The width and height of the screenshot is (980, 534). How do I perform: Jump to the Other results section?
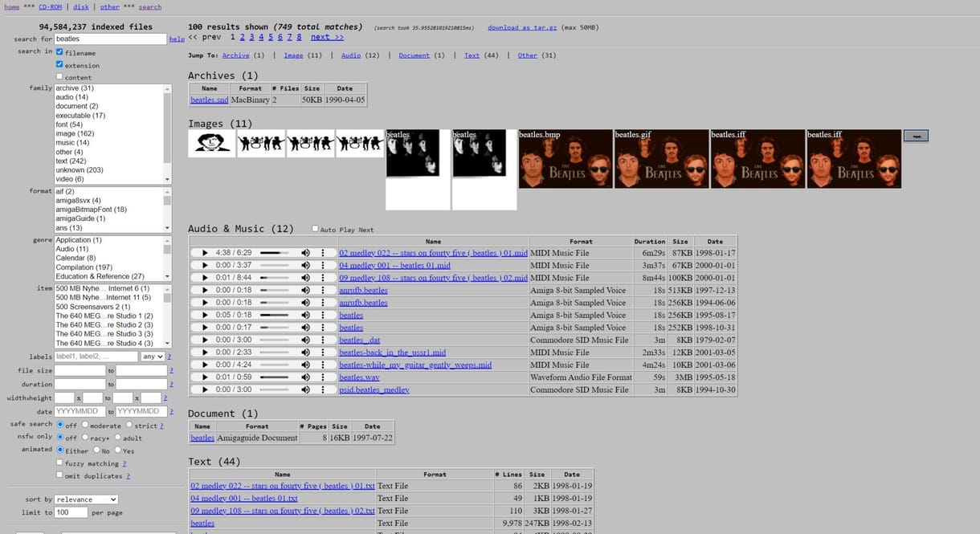527,55
